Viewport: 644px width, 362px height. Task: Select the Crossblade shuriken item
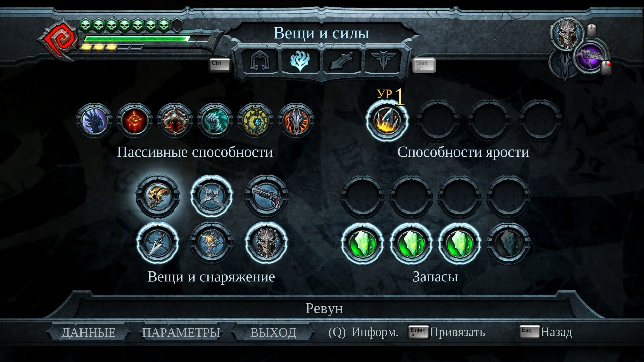pos(211,196)
